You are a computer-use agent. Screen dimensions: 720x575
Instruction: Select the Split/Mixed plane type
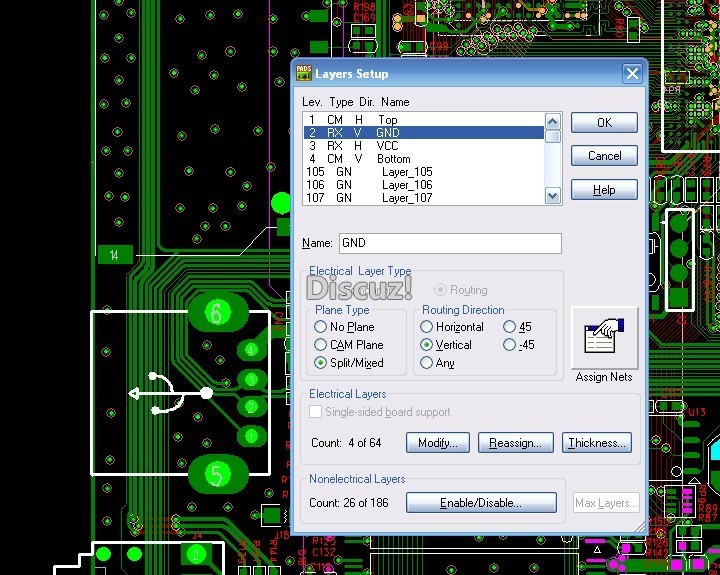320,362
